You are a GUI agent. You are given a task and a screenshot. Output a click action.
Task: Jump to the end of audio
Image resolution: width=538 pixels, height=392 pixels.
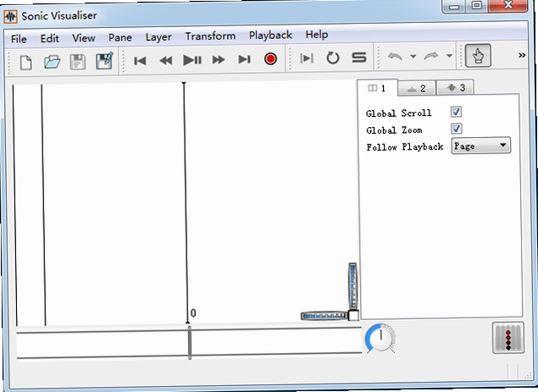(x=244, y=59)
